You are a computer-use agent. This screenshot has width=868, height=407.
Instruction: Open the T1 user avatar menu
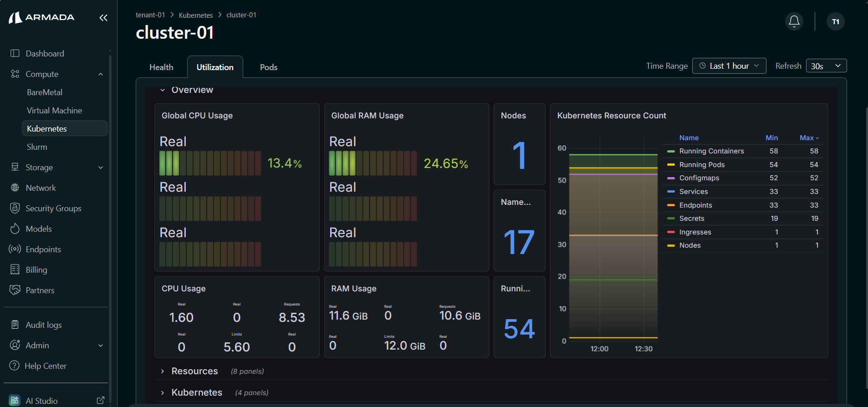pyautogui.click(x=836, y=21)
